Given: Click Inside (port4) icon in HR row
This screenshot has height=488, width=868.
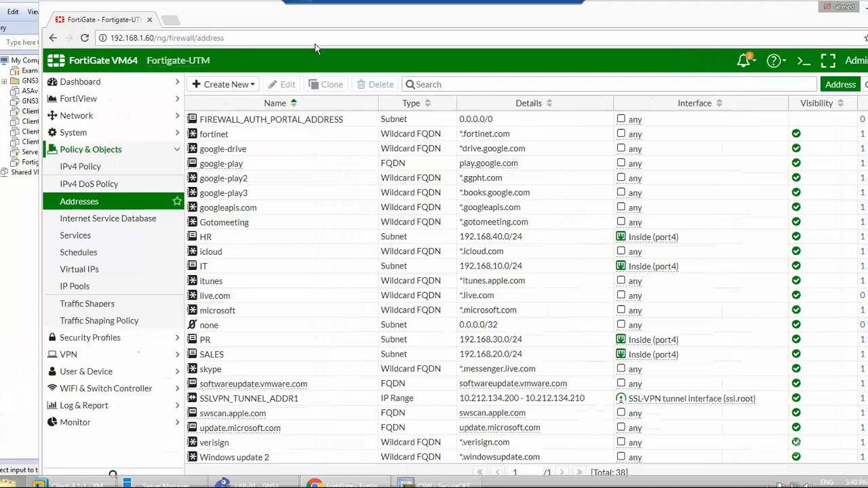Looking at the screenshot, I should click(x=620, y=237).
